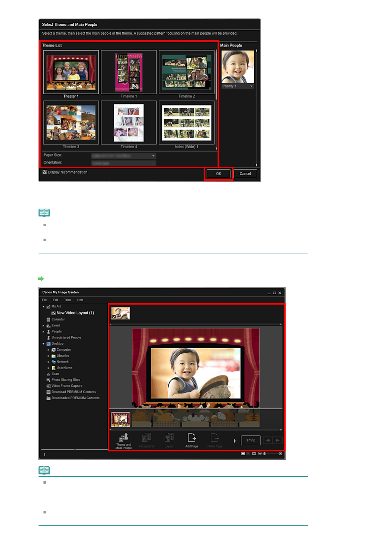
Task: Click the Calendar sidebar item
Action: [x=58, y=319]
